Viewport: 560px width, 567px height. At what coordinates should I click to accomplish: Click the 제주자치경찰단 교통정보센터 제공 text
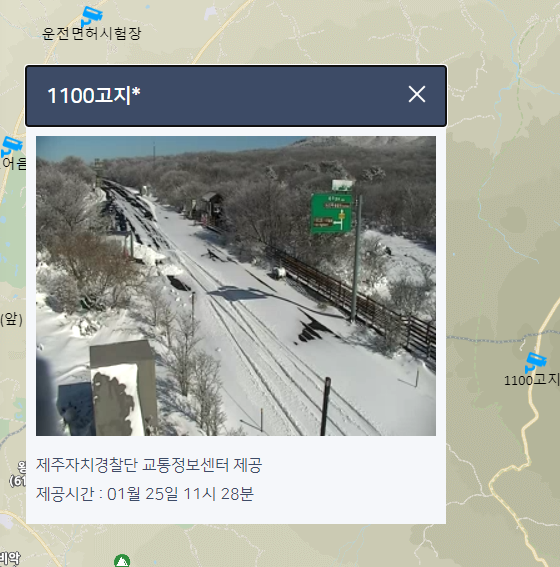[149, 465]
